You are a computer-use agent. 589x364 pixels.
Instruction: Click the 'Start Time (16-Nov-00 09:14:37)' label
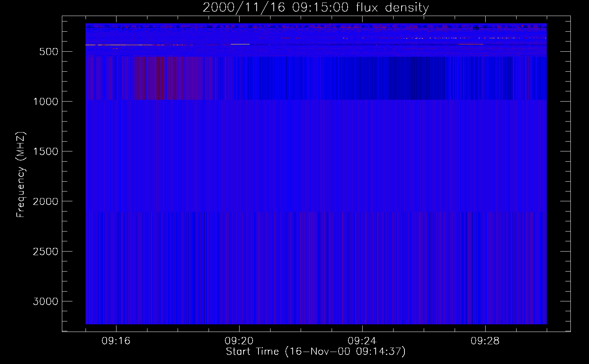coord(316,352)
